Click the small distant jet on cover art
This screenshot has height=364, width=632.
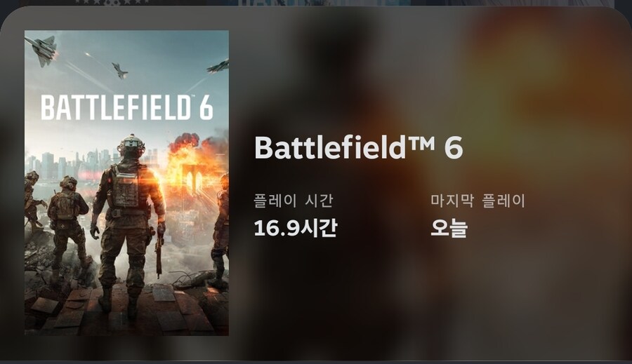tap(119, 70)
